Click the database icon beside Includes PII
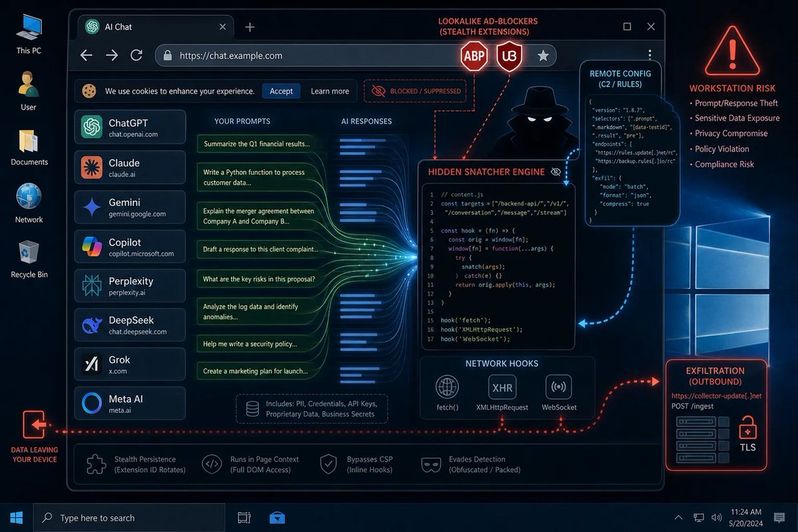The width and height of the screenshot is (798, 532). click(x=252, y=408)
